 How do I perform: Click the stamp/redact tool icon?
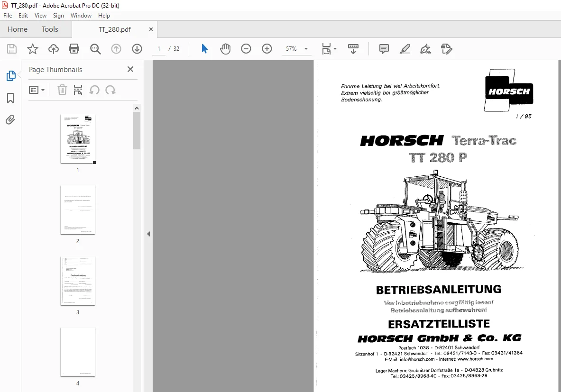coord(447,49)
